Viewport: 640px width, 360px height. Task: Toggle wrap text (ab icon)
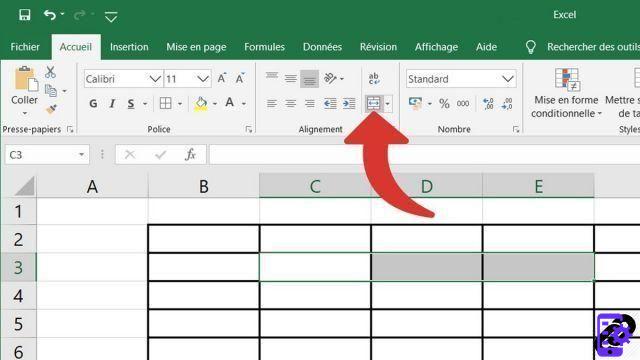(x=373, y=78)
